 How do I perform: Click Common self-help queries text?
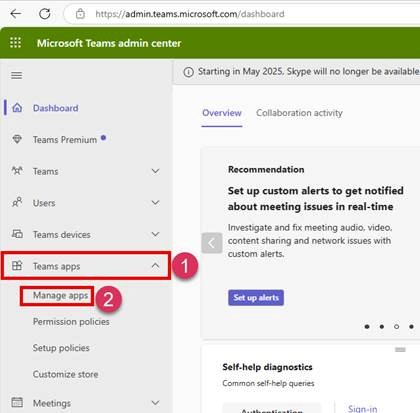point(268,383)
